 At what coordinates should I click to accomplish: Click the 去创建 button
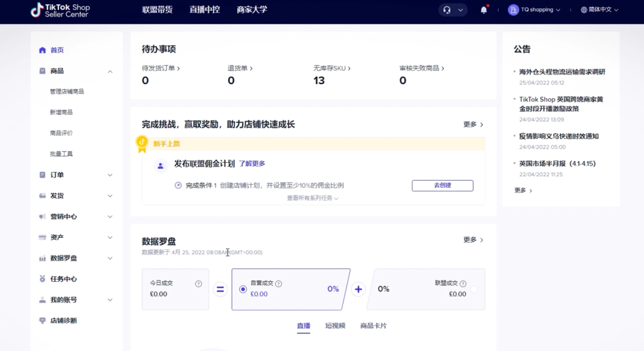442,185
